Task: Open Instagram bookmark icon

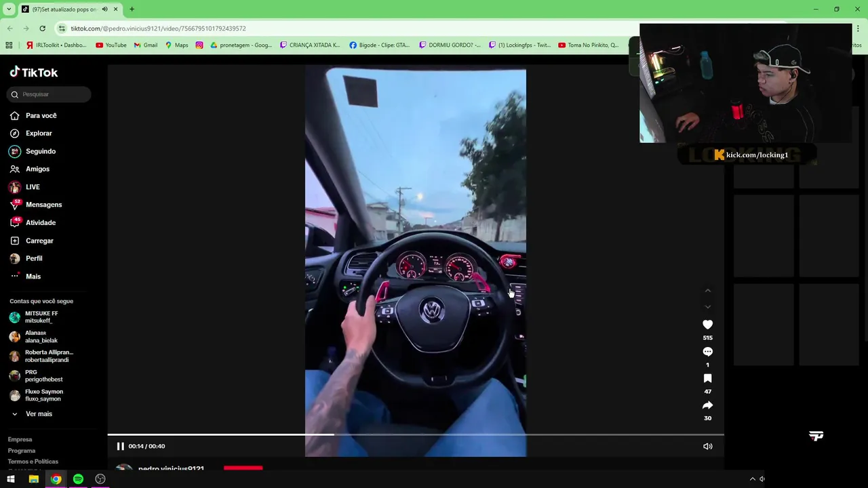Action: (x=199, y=45)
